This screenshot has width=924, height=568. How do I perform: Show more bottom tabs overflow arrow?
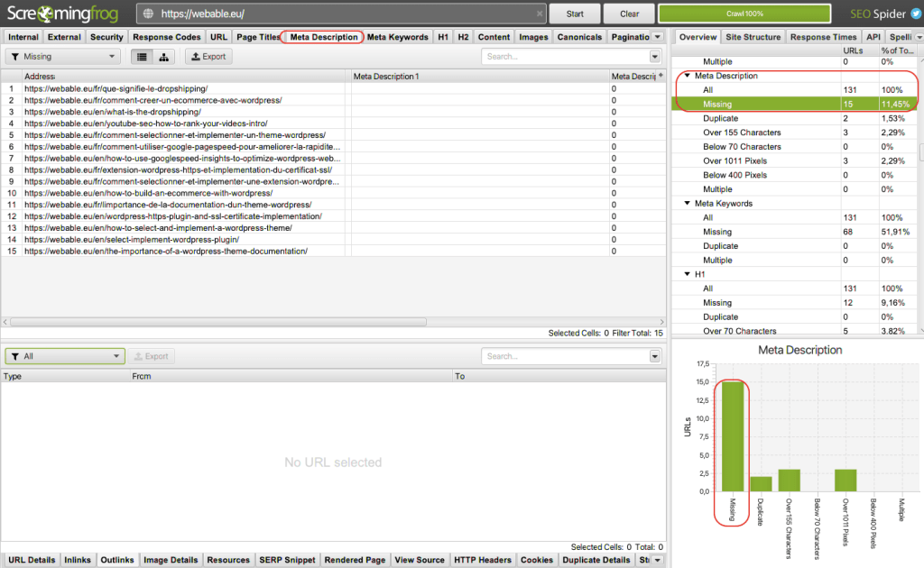[x=658, y=560]
